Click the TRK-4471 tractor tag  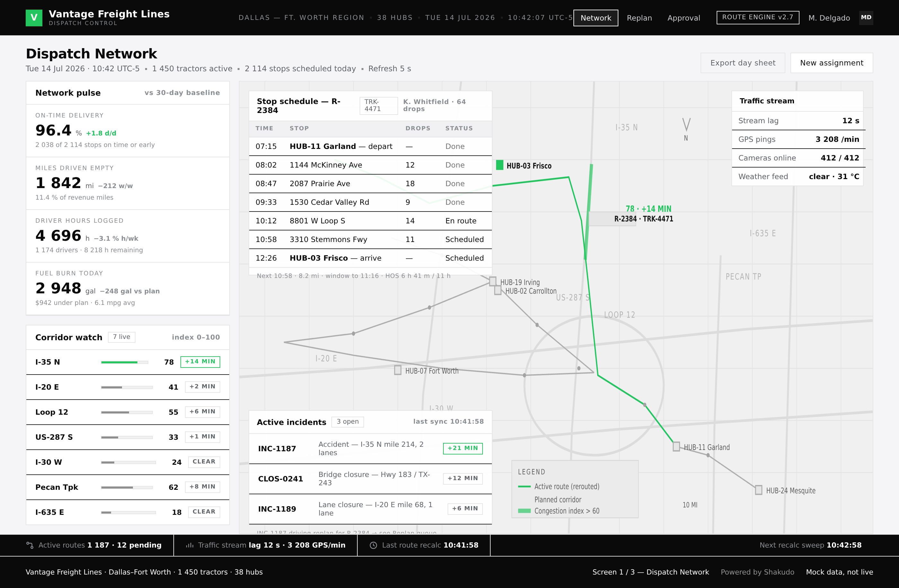(379, 105)
